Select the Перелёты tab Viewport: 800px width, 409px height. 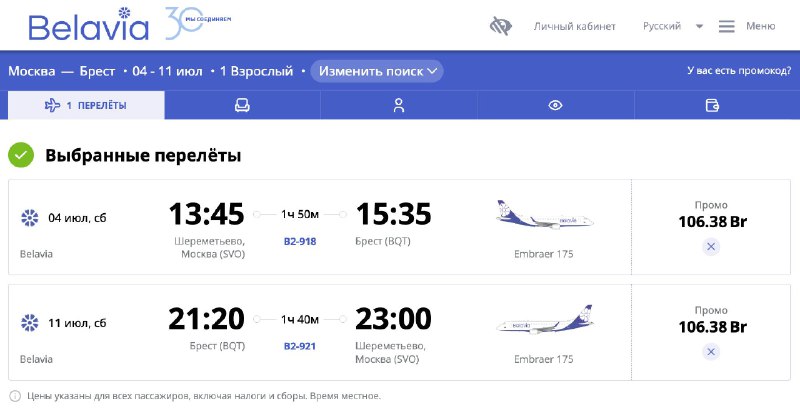[x=86, y=105]
